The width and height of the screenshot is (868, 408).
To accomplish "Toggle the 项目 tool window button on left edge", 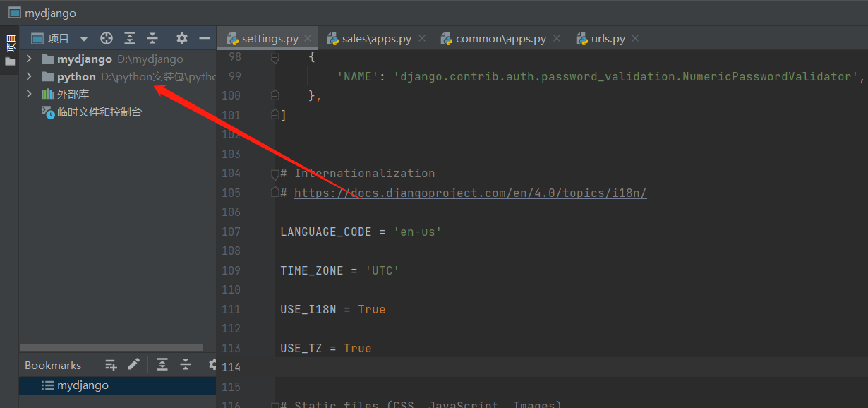I will [9, 44].
